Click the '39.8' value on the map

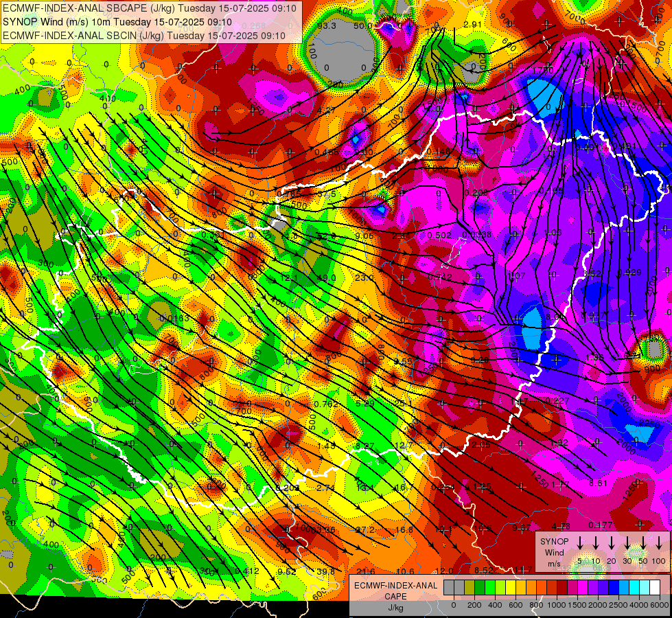326,572
